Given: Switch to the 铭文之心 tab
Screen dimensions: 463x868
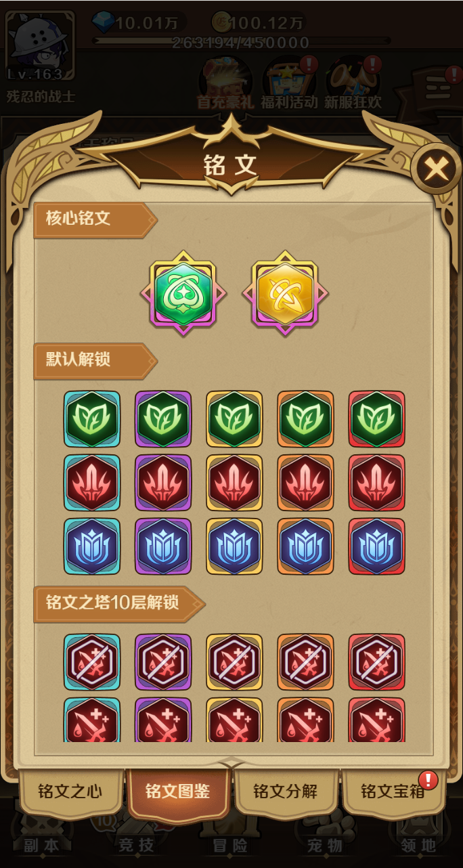Looking at the screenshot, I should pos(70,791).
